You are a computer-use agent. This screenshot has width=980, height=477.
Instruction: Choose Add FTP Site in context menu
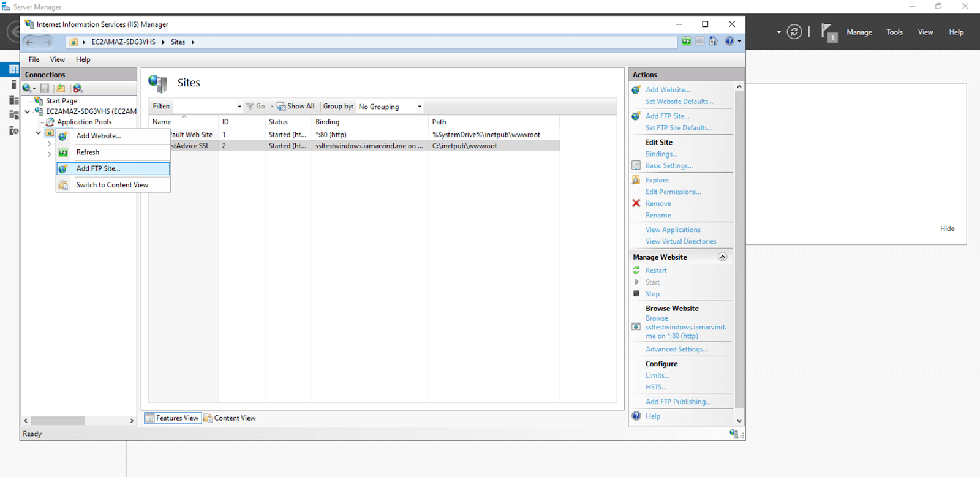click(113, 168)
